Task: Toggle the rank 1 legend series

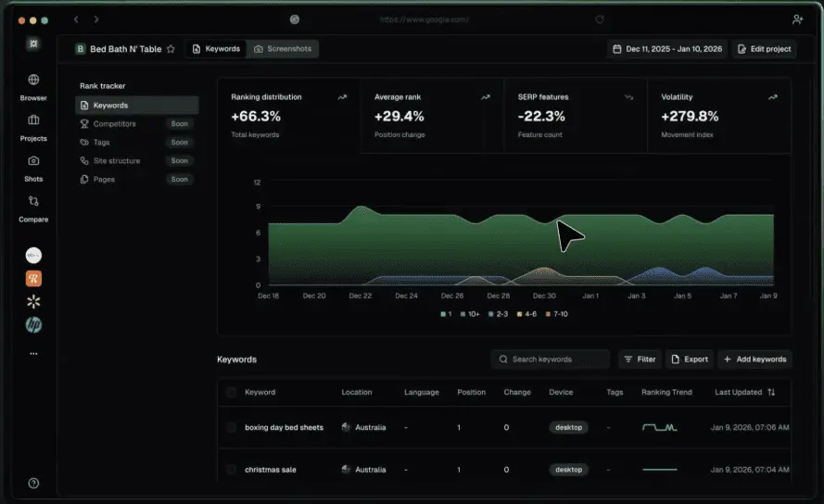Action: [x=446, y=314]
